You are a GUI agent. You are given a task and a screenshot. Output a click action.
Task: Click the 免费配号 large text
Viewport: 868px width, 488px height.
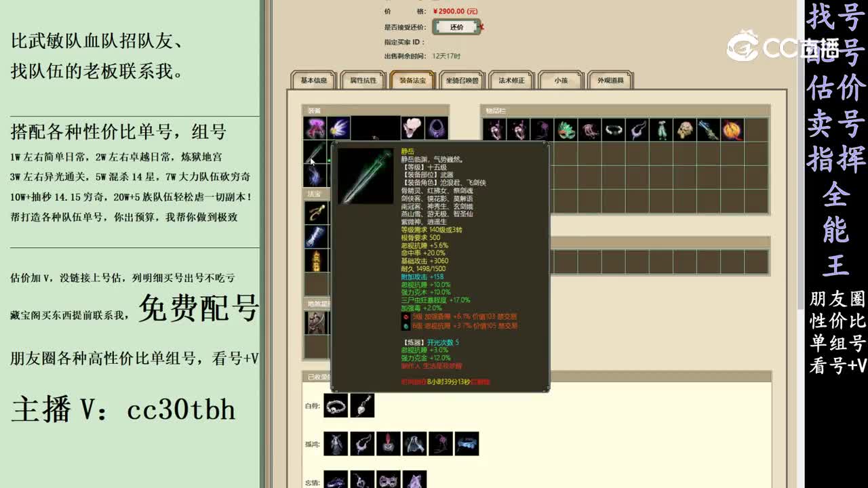coord(199,309)
